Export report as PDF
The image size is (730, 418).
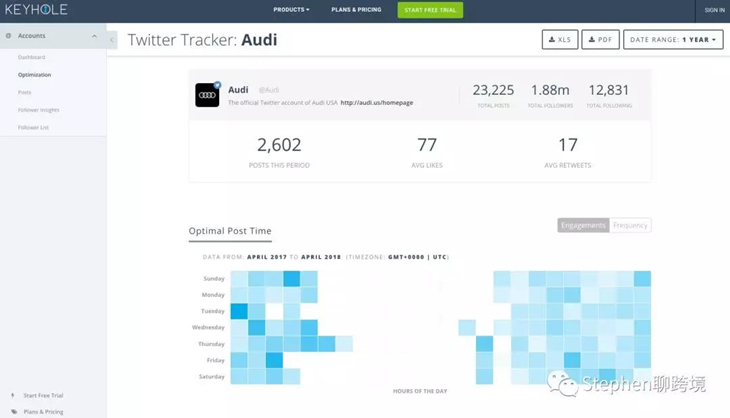click(601, 40)
